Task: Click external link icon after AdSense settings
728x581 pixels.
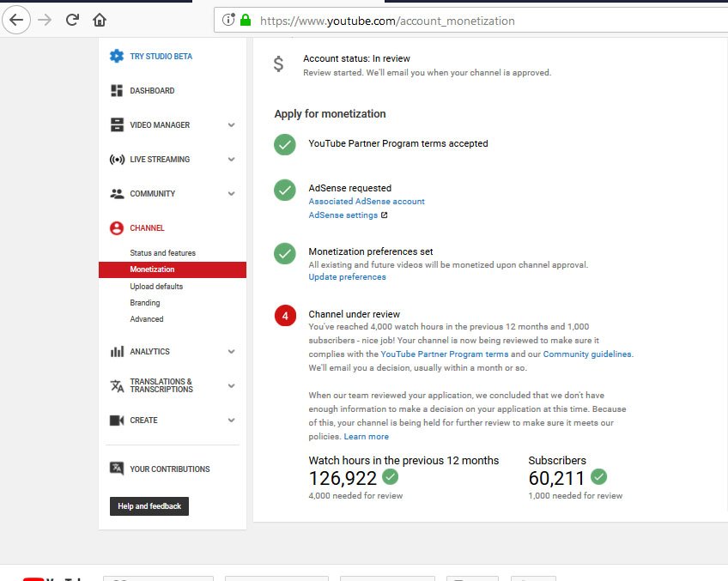Action: point(384,215)
